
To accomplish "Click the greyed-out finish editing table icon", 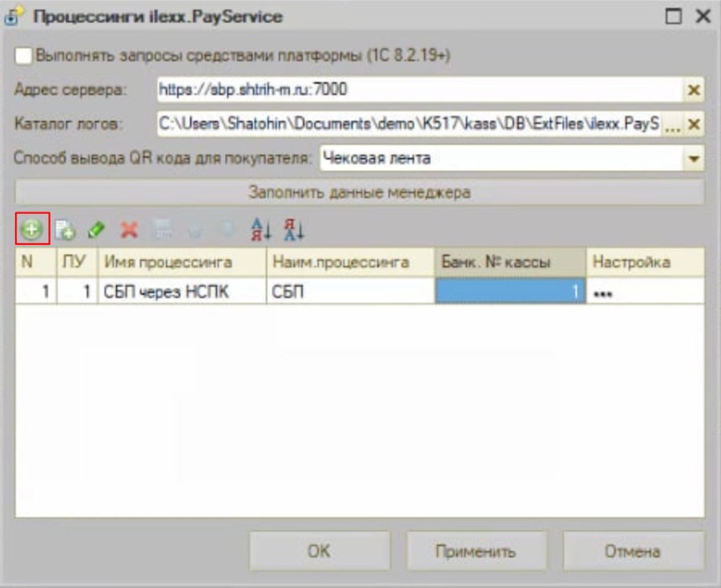I will point(163,229).
